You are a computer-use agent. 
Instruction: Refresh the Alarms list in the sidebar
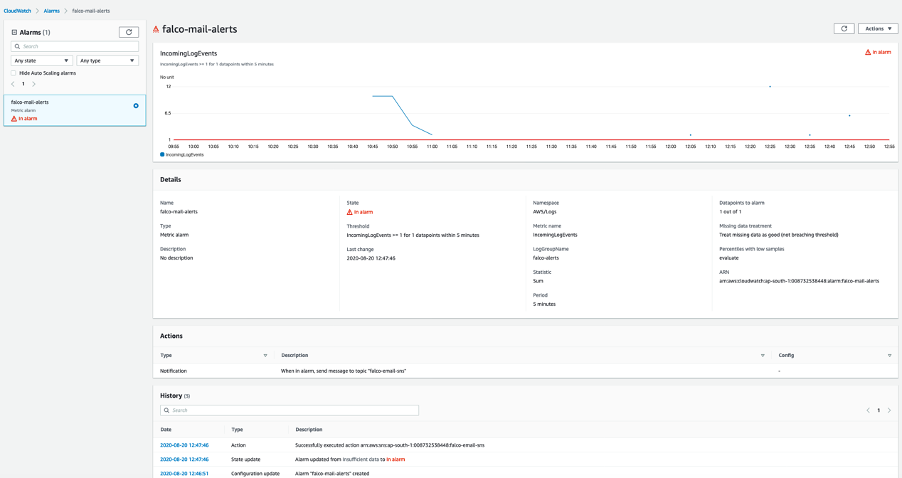point(129,32)
